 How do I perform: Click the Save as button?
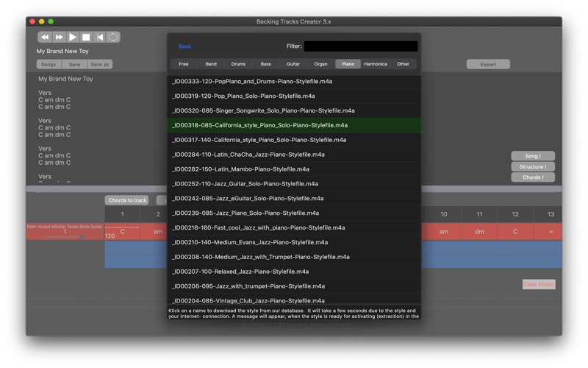pyautogui.click(x=100, y=64)
